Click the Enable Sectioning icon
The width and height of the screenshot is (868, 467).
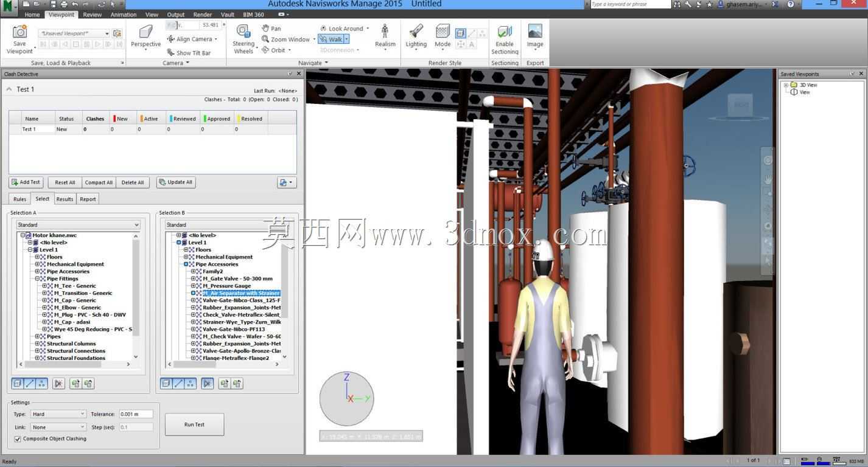[x=504, y=32]
